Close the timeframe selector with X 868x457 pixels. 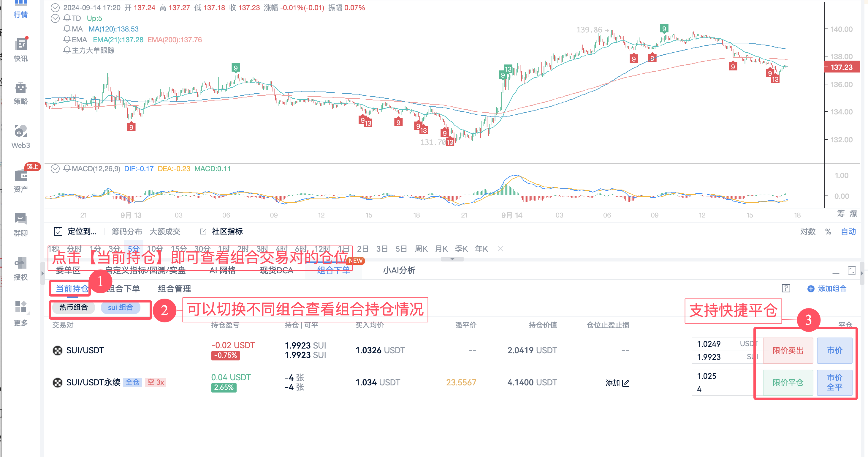tap(500, 249)
